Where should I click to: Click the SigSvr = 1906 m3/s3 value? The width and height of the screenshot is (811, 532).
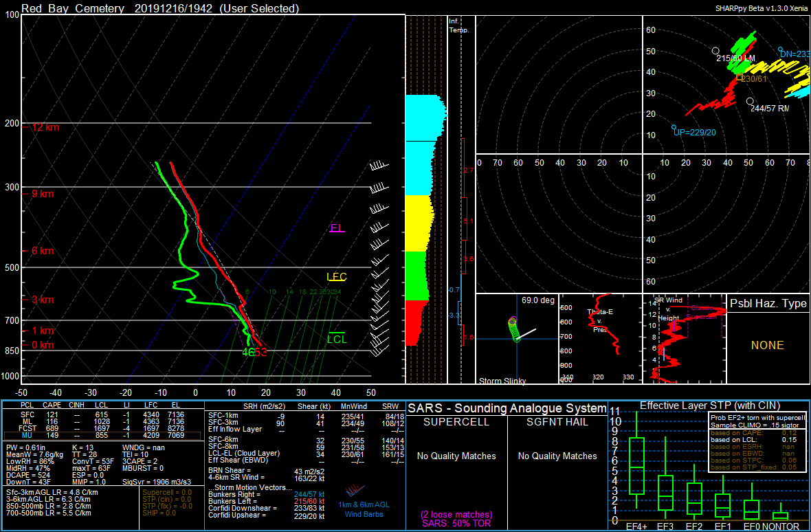(x=158, y=481)
